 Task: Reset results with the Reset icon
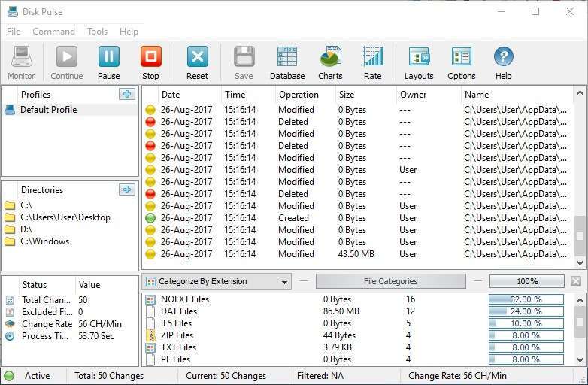[x=197, y=57]
